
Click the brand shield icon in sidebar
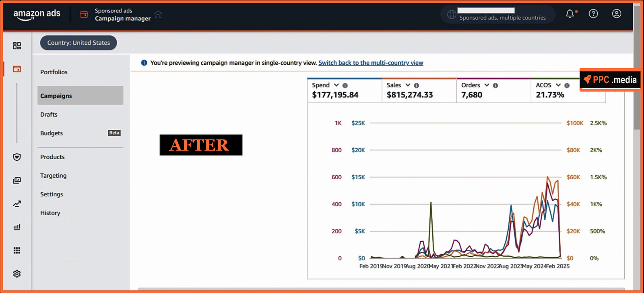coord(17,157)
